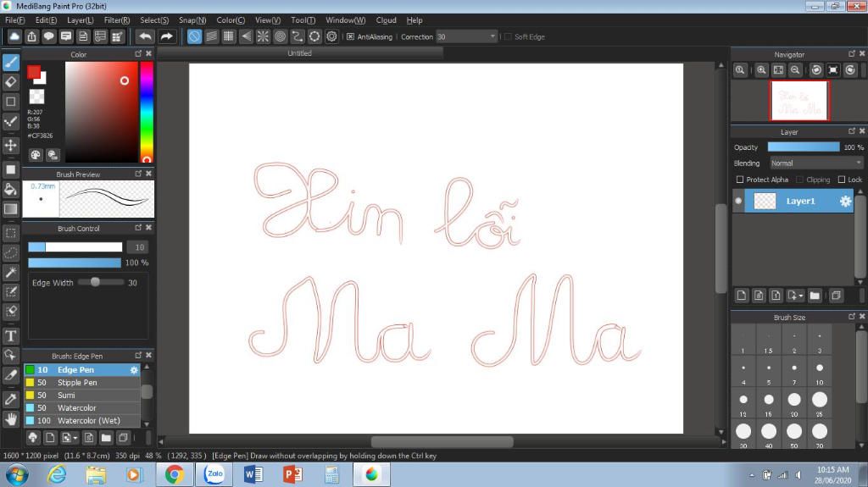Open the File menu
The width and height of the screenshot is (868, 487).
tap(15, 20)
